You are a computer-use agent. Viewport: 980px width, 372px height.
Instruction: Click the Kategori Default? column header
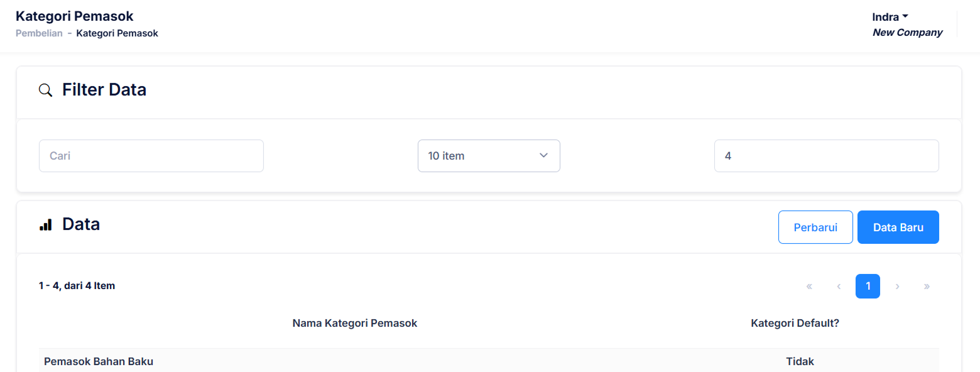[x=795, y=323]
